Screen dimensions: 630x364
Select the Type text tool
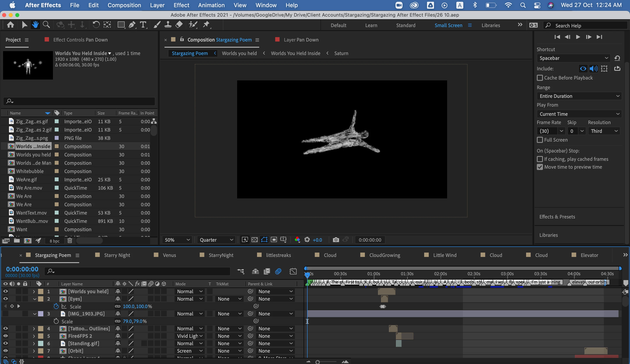[143, 24]
